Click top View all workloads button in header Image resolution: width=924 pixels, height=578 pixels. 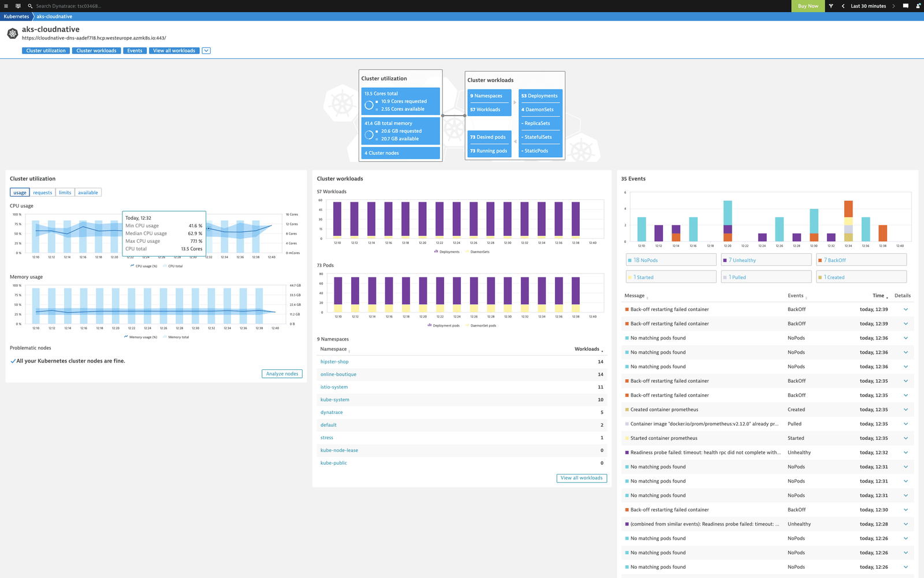(x=174, y=51)
